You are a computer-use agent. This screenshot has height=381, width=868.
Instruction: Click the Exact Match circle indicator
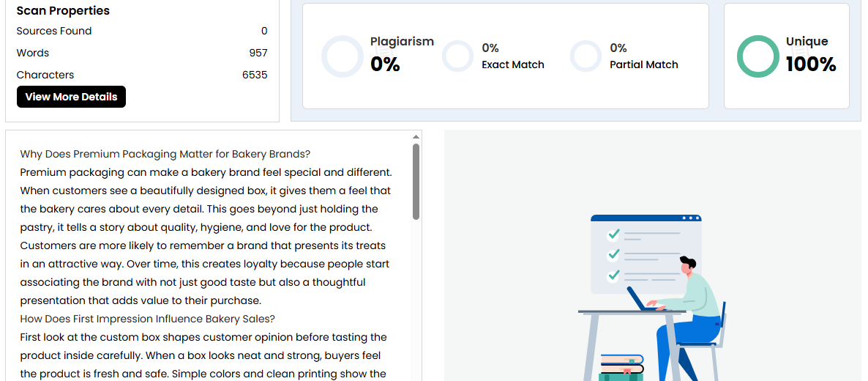[458, 56]
